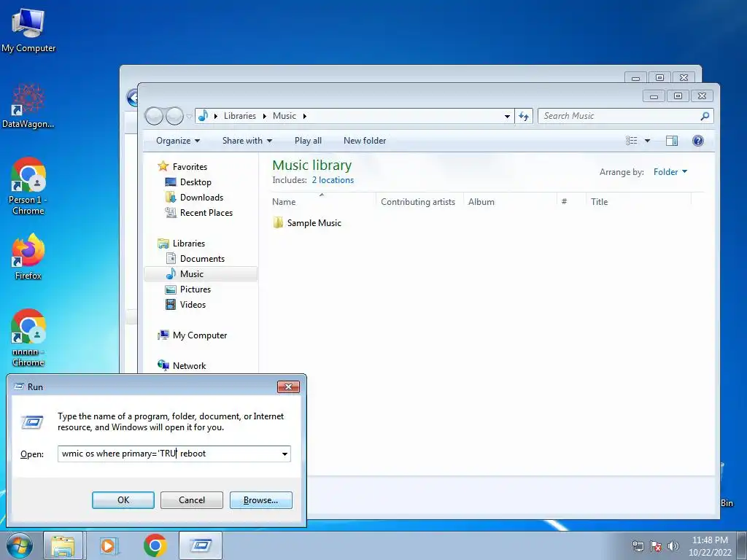747x560 pixels.
Task: Sort by the Title column header
Action: [638, 201]
